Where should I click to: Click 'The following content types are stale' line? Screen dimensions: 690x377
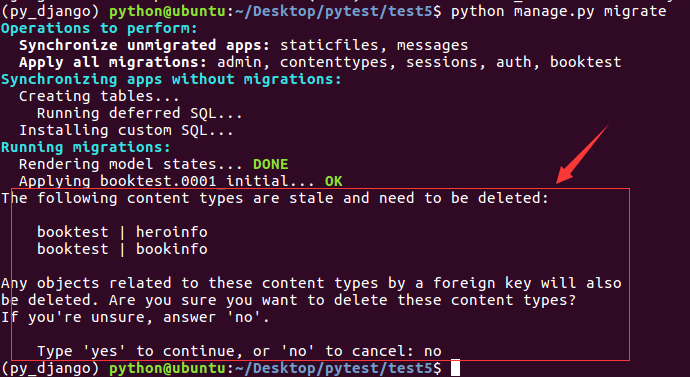click(275, 198)
